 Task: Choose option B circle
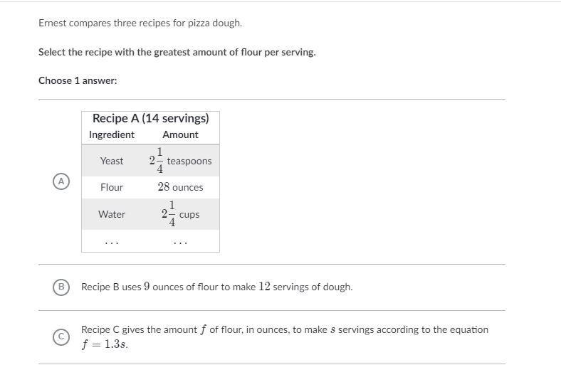[x=61, y=287]
